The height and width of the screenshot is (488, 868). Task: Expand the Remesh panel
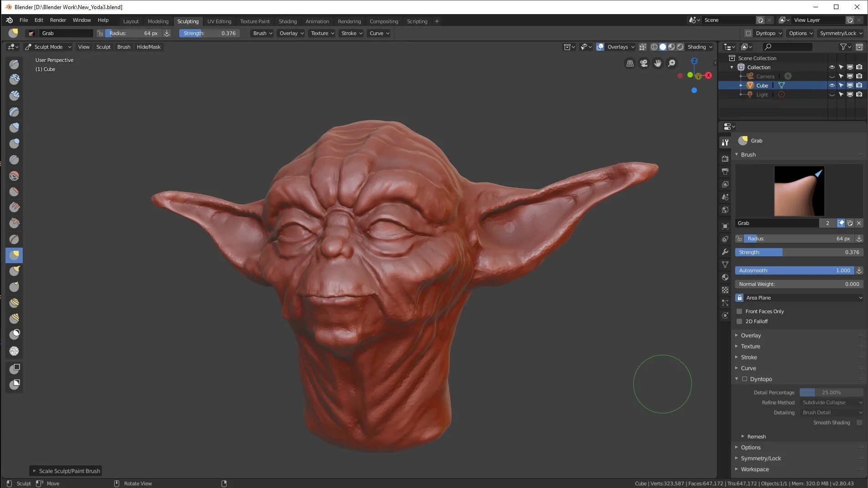click(756, 437)
